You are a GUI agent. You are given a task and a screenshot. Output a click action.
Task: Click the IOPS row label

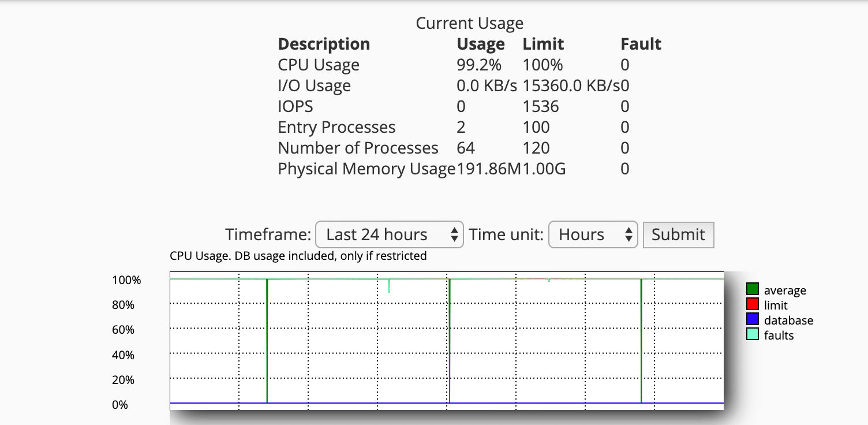(295, 107)
